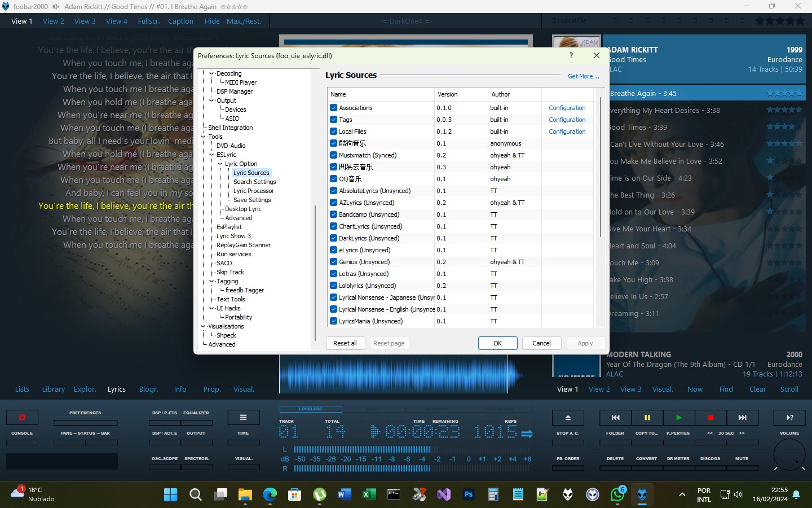Select the View 2 tab at top
This screenshot has height=508, width=812.
tap(54, 21)
